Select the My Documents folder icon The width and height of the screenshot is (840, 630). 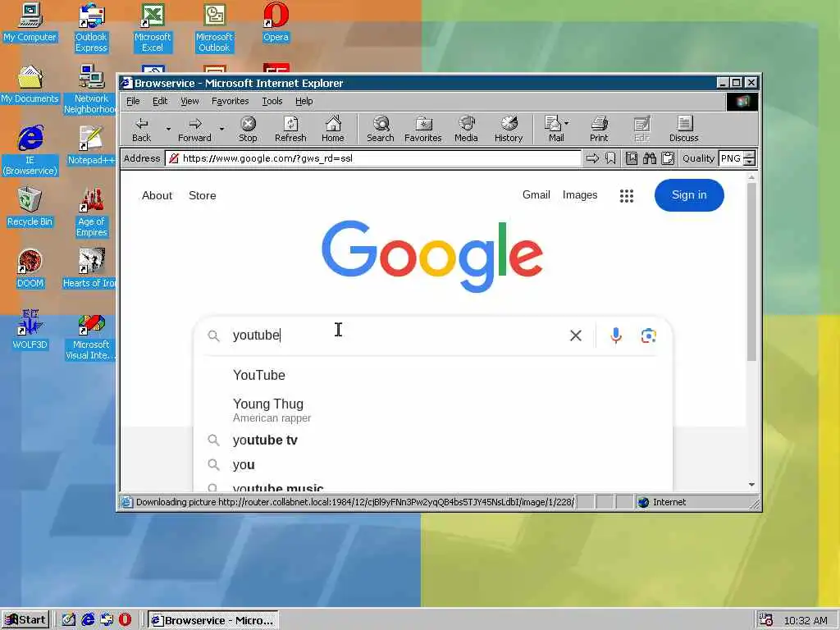[x=30, y=84]
